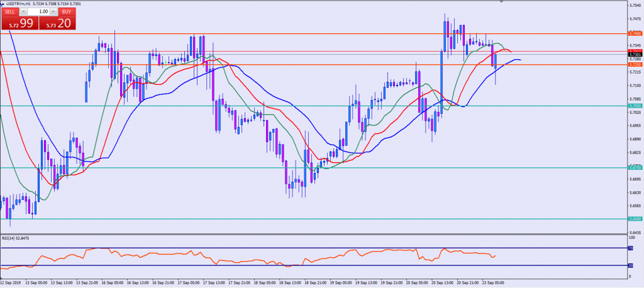
Task: Select the teal 5.7050 level label
Action: (635, 106)
